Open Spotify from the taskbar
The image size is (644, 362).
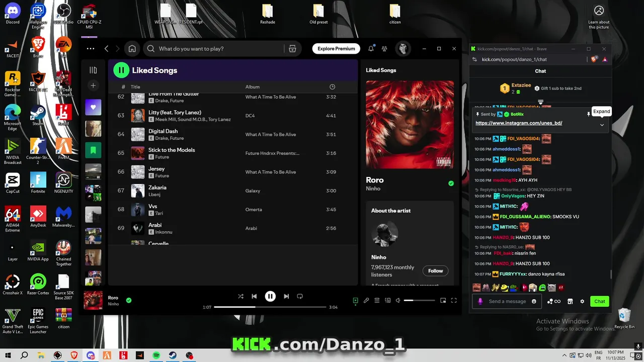tap(156, 355)
